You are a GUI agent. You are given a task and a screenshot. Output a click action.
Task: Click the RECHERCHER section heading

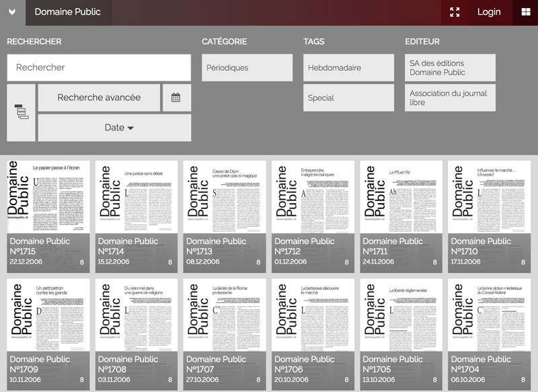tap(34, 42)
